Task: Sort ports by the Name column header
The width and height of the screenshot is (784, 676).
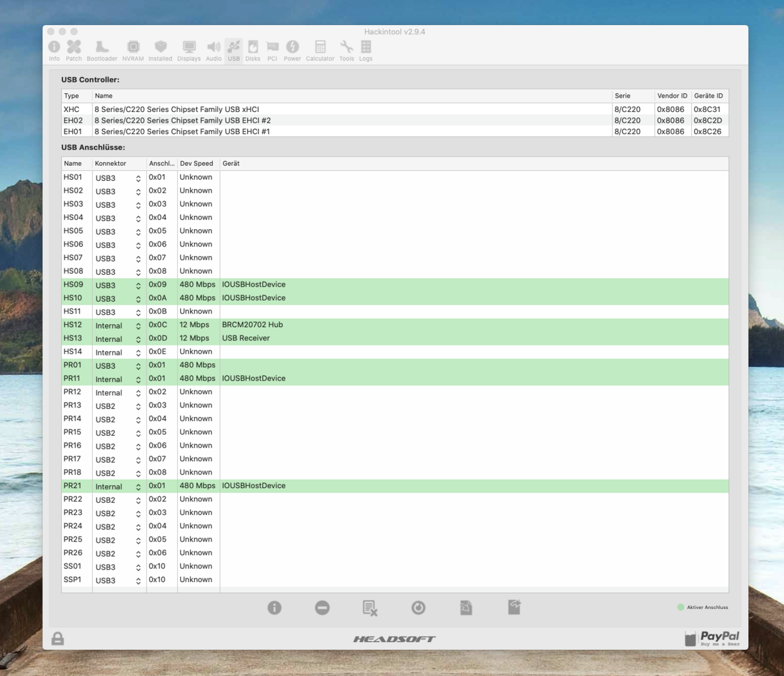Action: pos(77,163)
